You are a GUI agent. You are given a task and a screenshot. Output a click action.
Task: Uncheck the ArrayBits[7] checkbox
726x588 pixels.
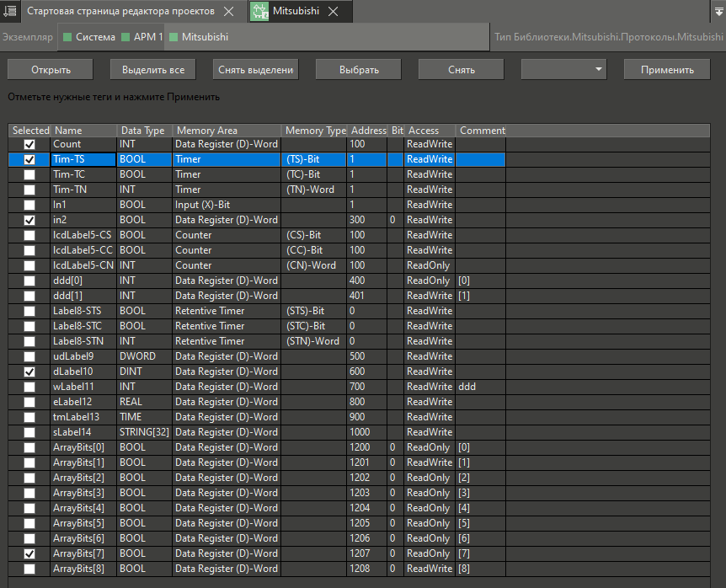[x=29, y=554]
